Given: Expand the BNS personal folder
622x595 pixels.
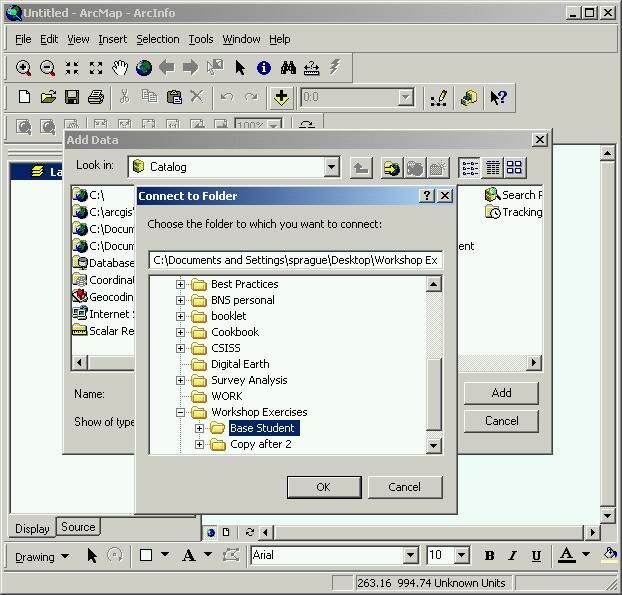Looking at the screenshot, I should pos(180,300).
